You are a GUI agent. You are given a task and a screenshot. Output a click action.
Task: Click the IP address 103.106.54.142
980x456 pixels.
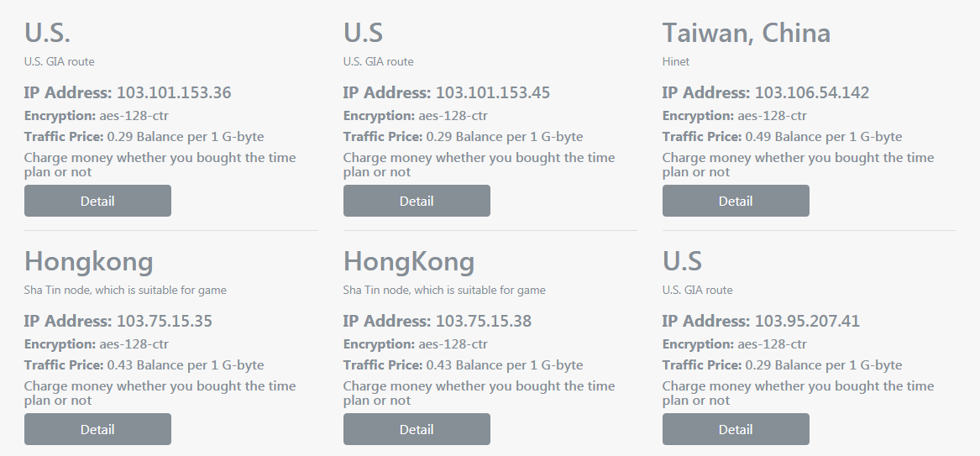pyautogui.click(x=812, y=92)
